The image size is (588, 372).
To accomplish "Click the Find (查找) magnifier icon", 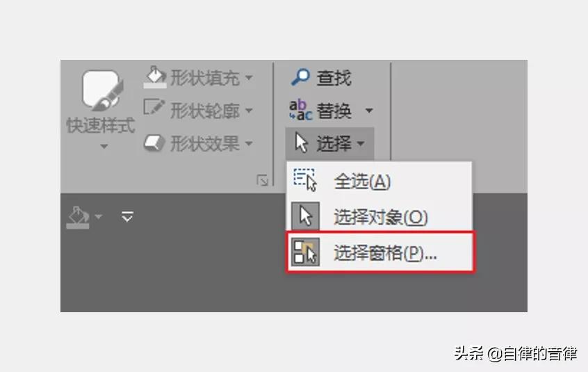I will click(x=300, y=77).
